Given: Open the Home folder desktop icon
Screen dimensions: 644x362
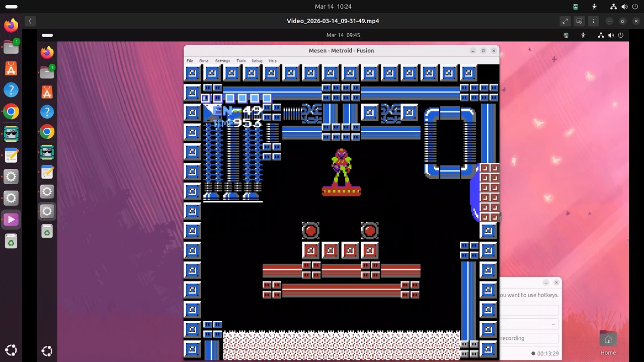Looking at the screenshot, I should tap(608, 343).
